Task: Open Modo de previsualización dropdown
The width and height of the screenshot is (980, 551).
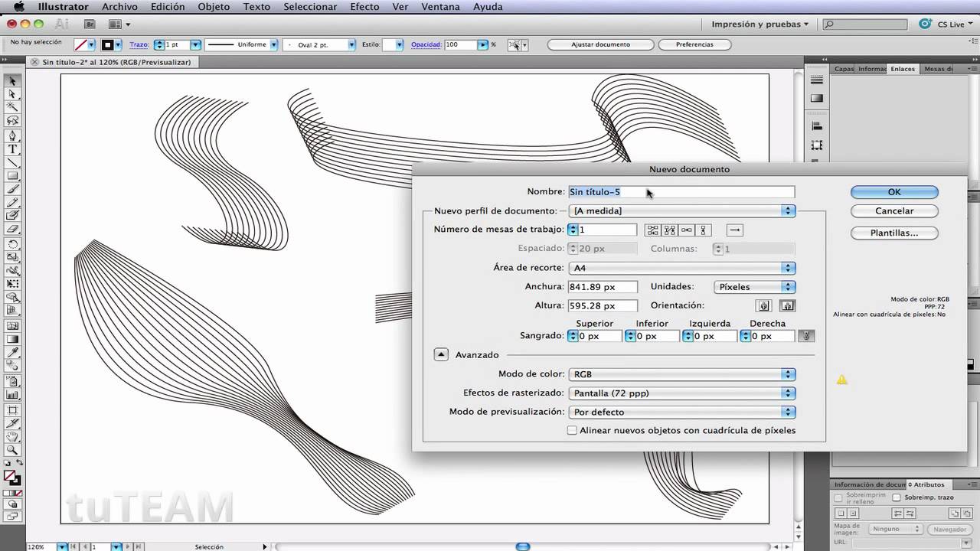Action: [x=682, y=412]
